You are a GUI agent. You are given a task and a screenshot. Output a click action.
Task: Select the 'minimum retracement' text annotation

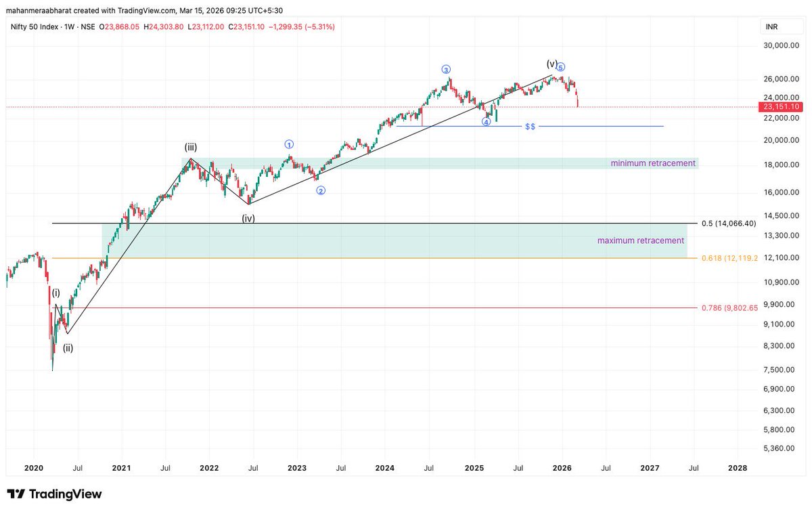tap(653, 163)
